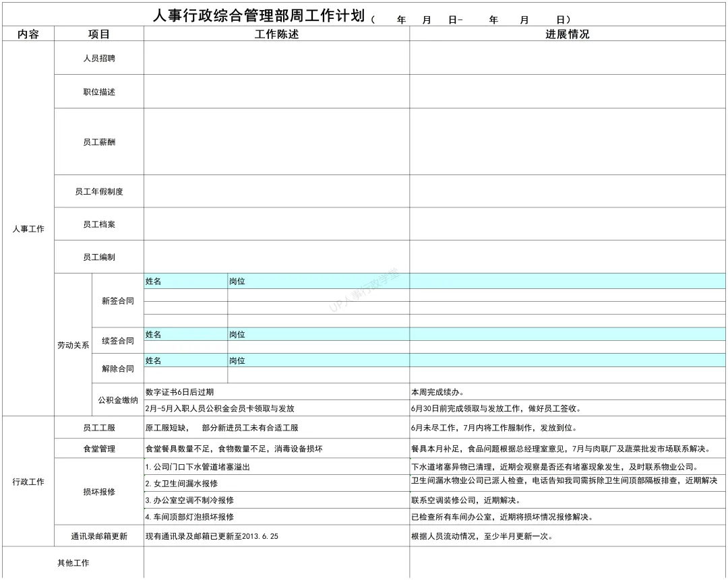Select cell 卫生间漏水物业公司已派人检查
The image size is (728, 580).
point(568,483)
